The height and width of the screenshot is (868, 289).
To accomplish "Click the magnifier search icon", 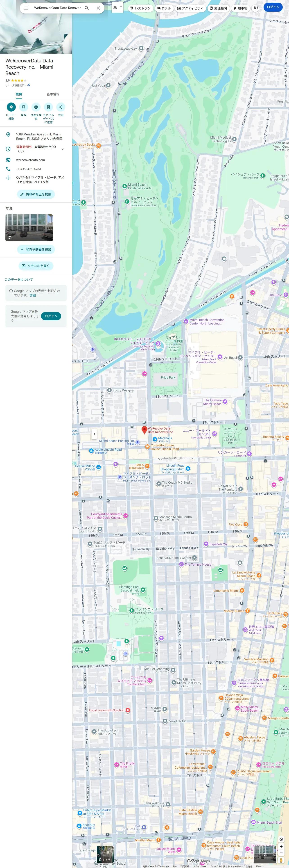I will click(x=87, y=8).
